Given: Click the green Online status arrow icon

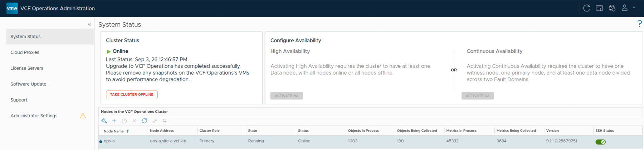Looking at the screenshot, I should 108,51.
